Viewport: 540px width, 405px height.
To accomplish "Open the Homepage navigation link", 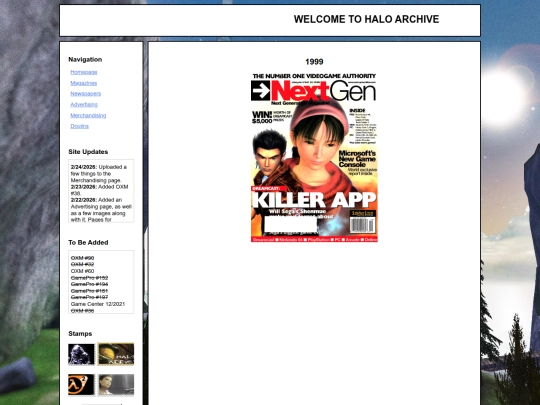I will [84, 72].
